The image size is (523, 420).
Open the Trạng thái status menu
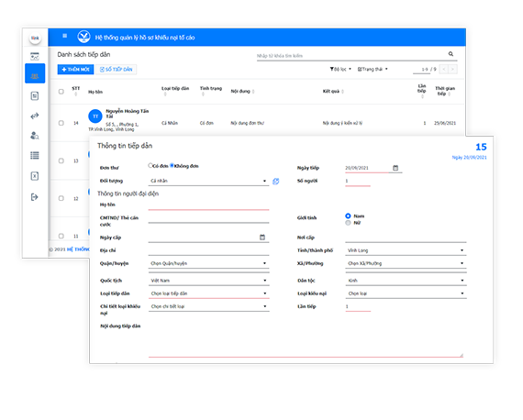pos(373,69)
